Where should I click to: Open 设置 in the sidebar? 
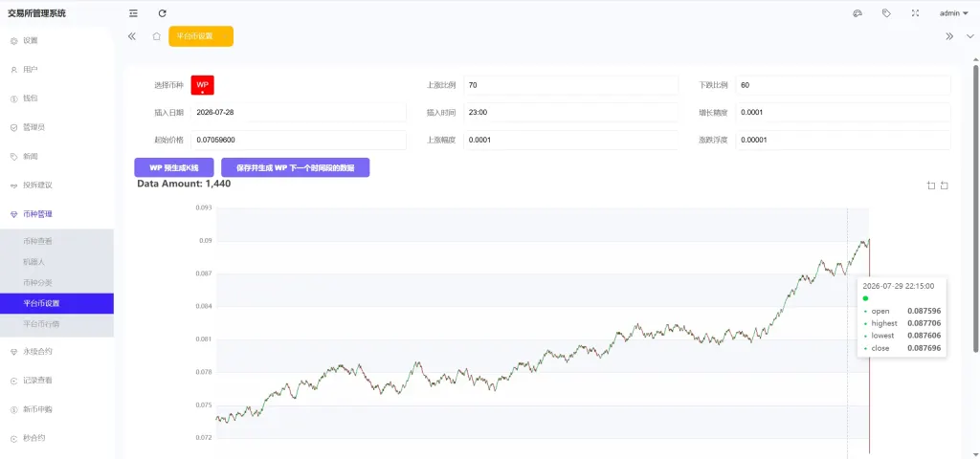pos(56,40)
